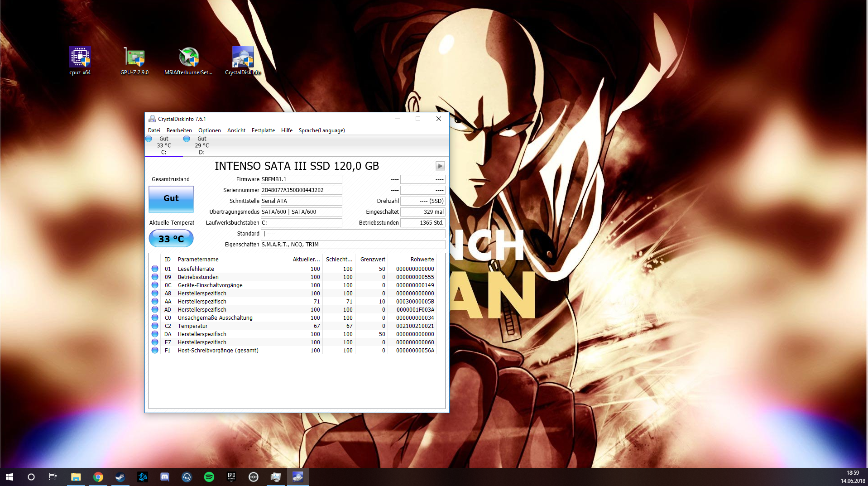868x486 pixels.
Task: Click the Eigenschaften field S.M.A.R.T., NCQ, TRIM
Action: 353,245
